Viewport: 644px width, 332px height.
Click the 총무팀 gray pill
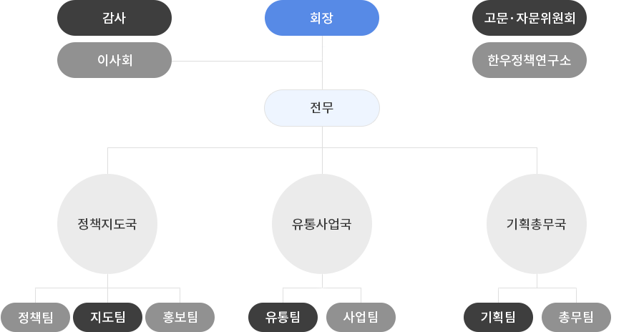pyautogui.click(x=576, y=317)
